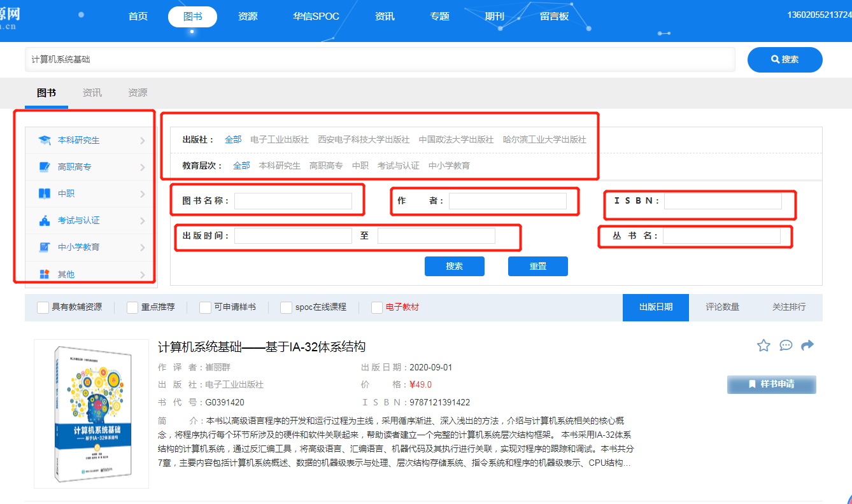This screenshot has height=504, width=852.
Task: Filter by 电子工业出版社 publisher link
Action: point(280,139)
